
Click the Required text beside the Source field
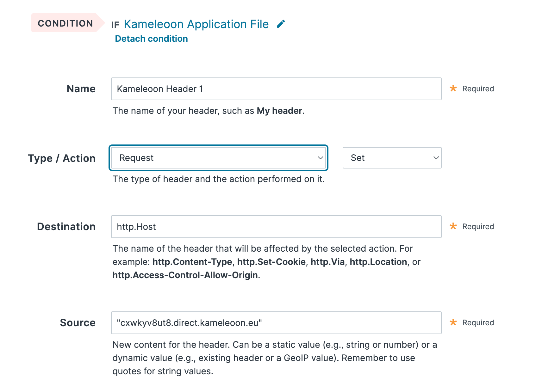point(478,322)
